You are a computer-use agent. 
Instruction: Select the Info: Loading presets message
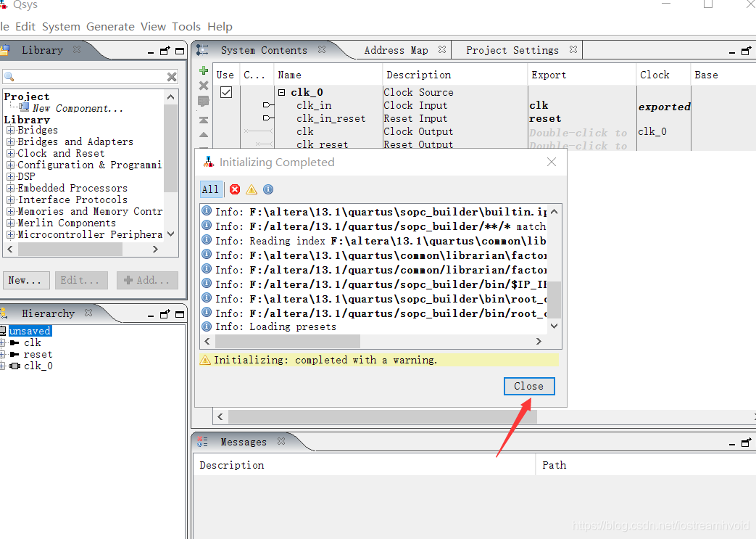[x=275, y=326]
